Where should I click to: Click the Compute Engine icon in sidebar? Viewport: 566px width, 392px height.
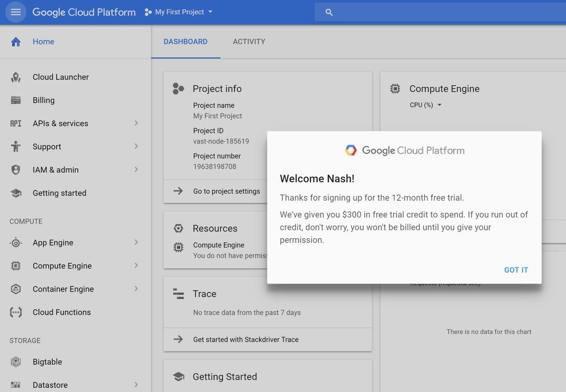[x=15, y=266]
